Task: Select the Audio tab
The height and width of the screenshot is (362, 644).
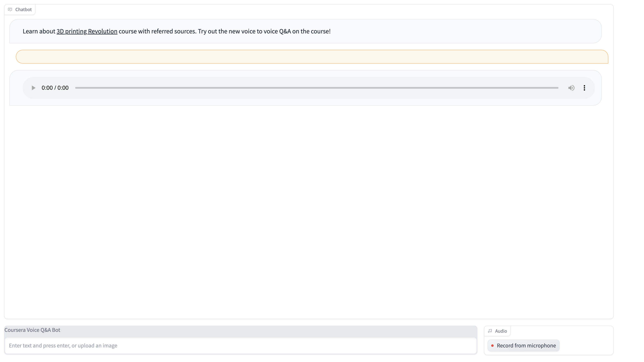Action: (x=497, y=331)
